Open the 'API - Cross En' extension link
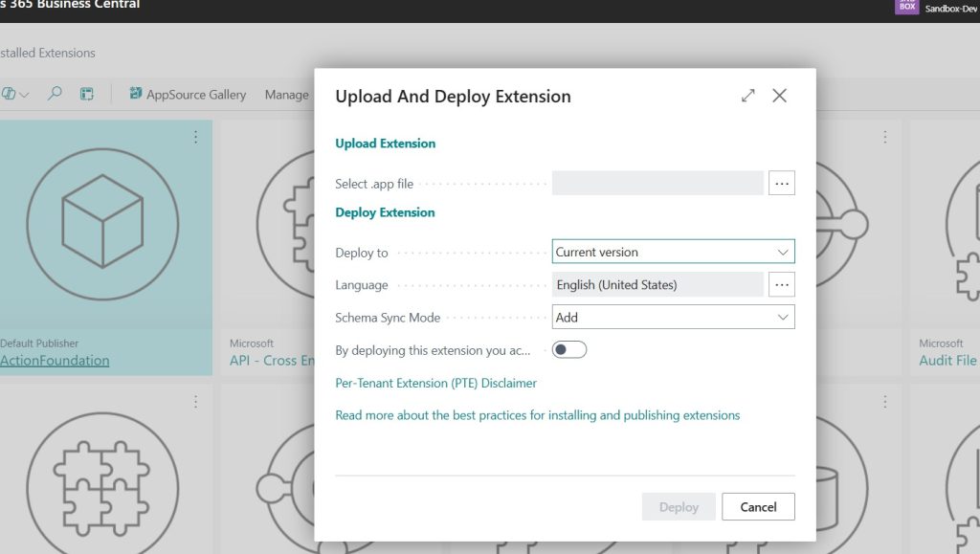 [272, 361]
